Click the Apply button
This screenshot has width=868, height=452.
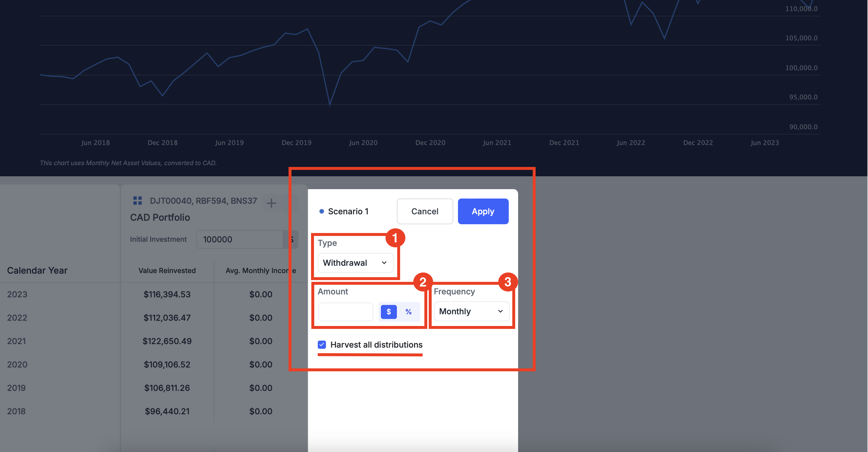(483, 211)
